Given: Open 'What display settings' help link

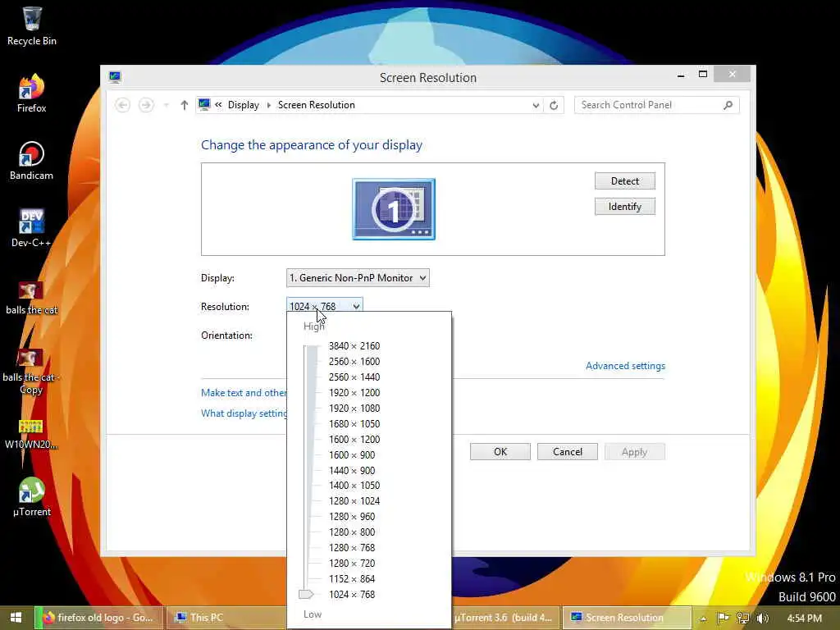Looking at the screenshot, I should pyautogui.click(x=244, y=413).
